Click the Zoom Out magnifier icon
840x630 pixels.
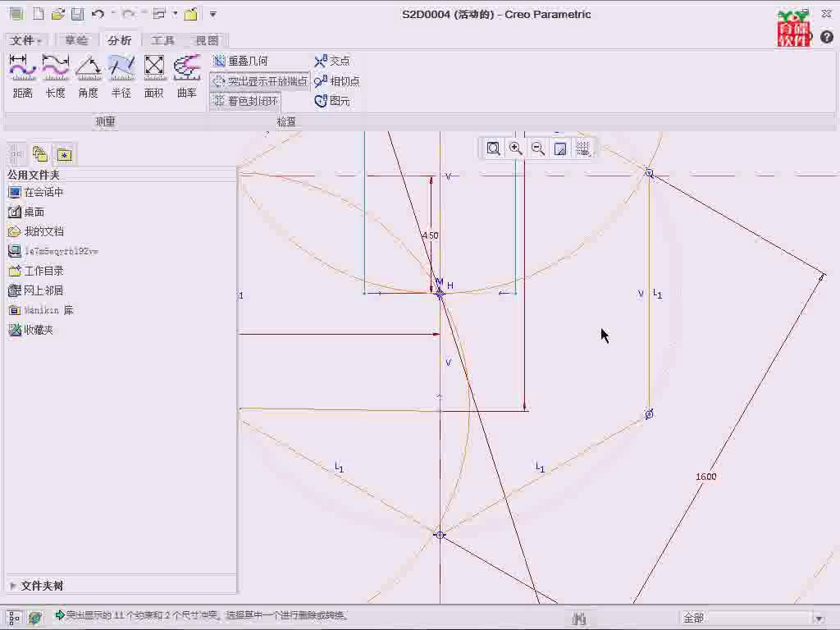(538, 148)
